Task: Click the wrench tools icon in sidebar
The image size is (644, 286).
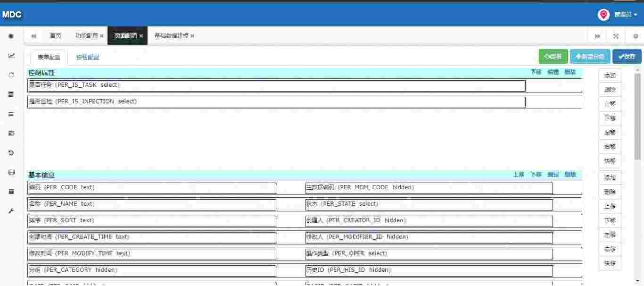Action: [11, 211]
